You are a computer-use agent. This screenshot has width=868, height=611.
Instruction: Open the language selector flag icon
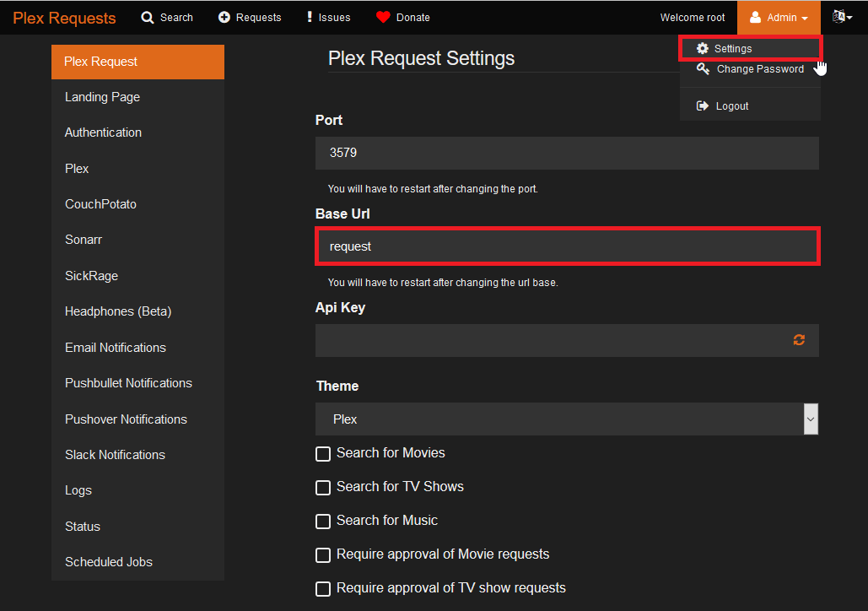coord(840,18)
